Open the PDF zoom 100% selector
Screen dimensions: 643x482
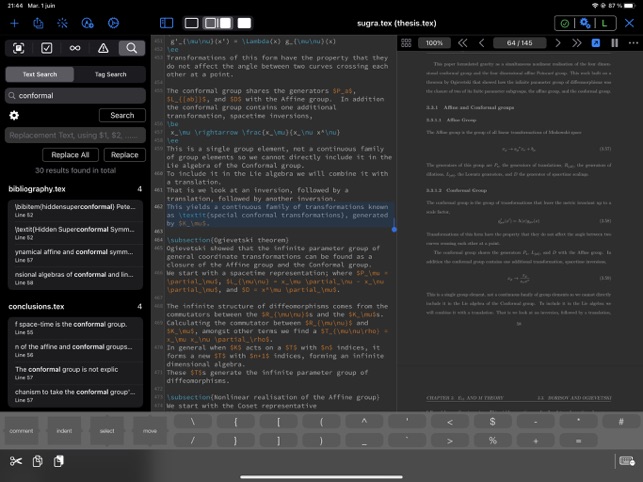click(x=435, y=43)
